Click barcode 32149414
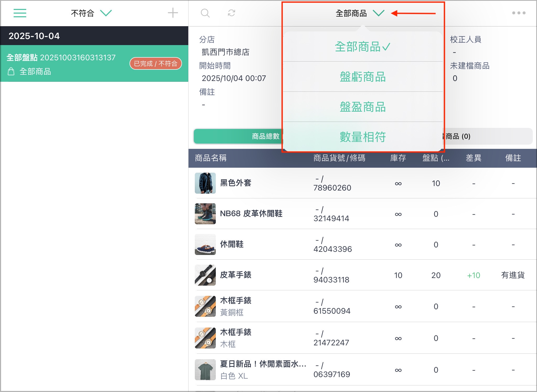 [x=331, y=219]
